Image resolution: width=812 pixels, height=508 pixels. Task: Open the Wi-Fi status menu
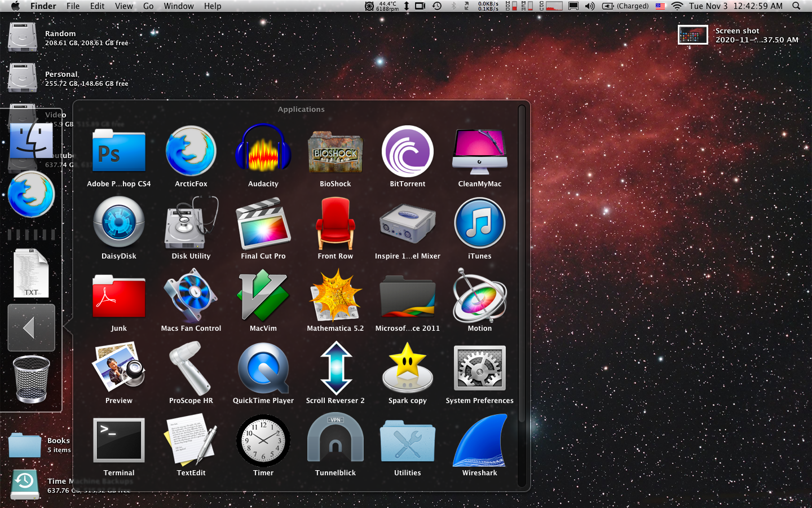coord(677,6)
